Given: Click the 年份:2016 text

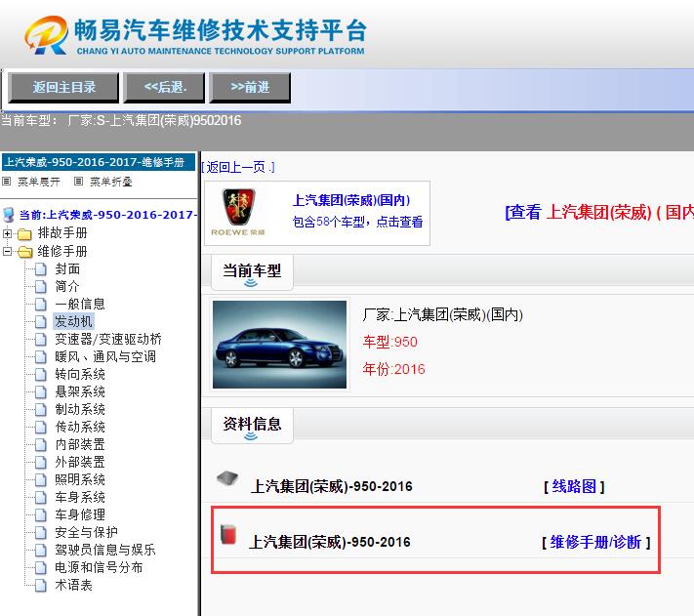Looking at the screenshot, I should 394,369.
